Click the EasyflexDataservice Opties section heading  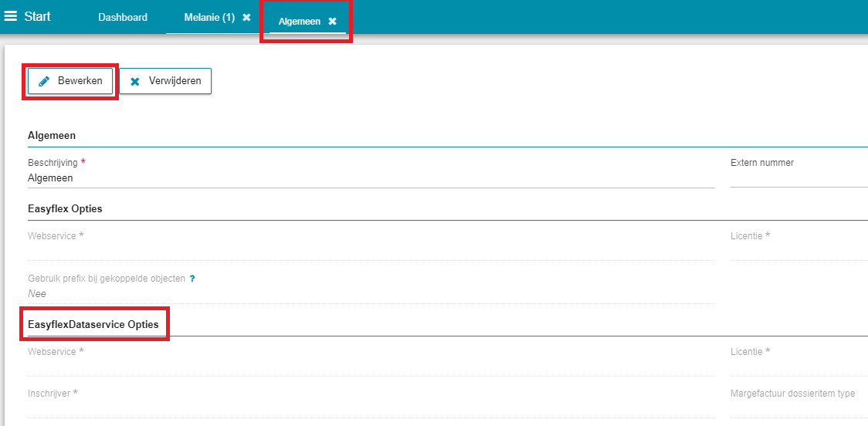(93, 324)
